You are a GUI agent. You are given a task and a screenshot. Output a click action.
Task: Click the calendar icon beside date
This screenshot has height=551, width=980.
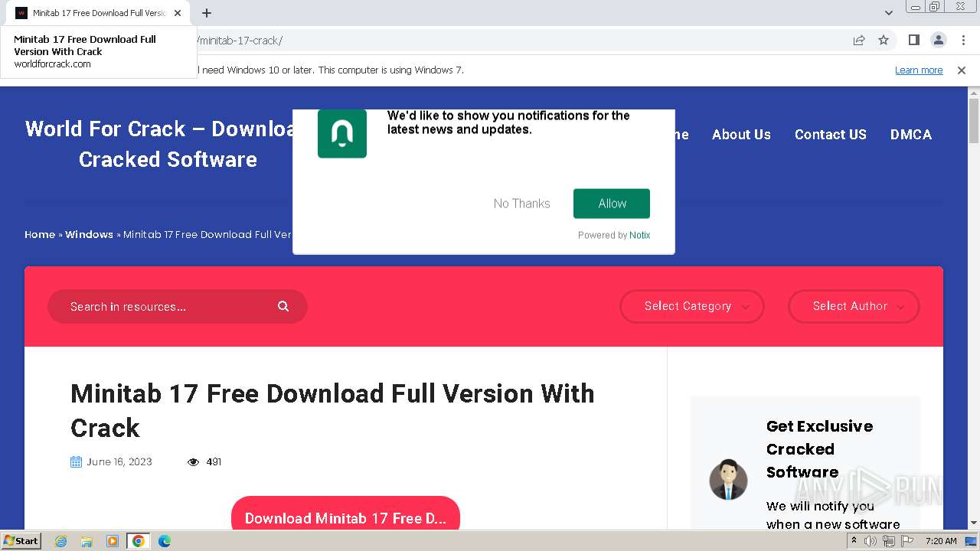click(76, 461)
